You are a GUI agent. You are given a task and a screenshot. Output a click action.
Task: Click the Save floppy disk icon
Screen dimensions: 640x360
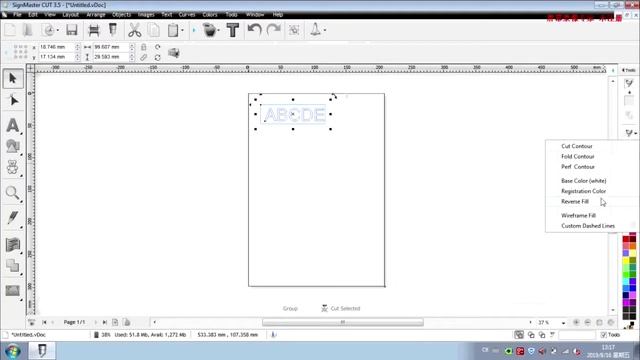point(72,30)
